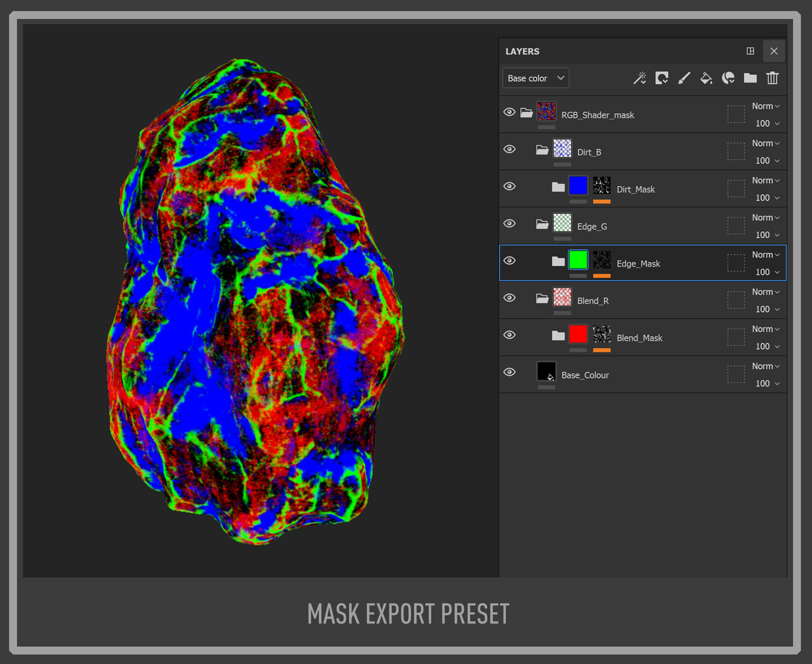812x664 pixels.
Task: Adjust the 100 opacity of RGB_Shader_mask
Action: [x=767, y=124]
